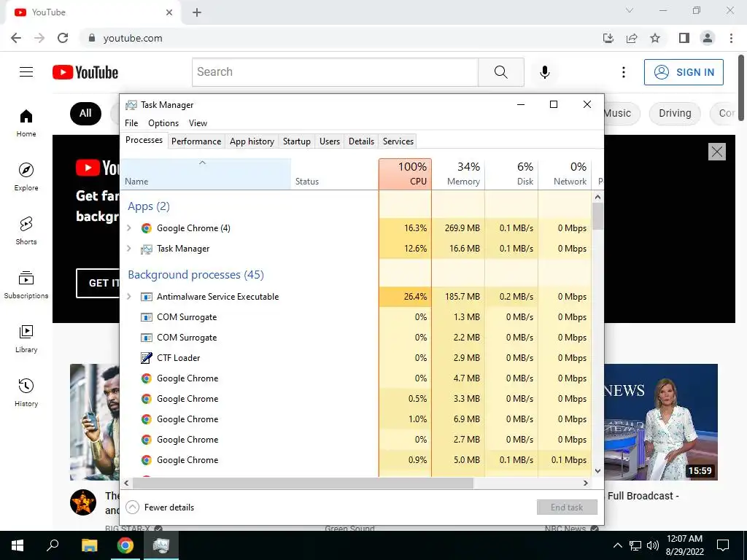
Task: Open Task Manager View menu
Action: pyautogui.click(x=198, y=122)
